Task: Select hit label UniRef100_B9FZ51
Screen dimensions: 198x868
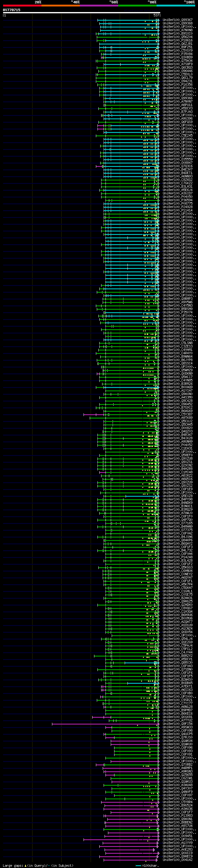Action: tap(177, 47)
